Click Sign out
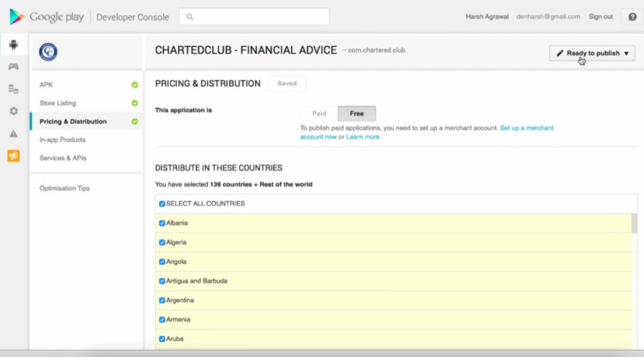 point(601,17)
